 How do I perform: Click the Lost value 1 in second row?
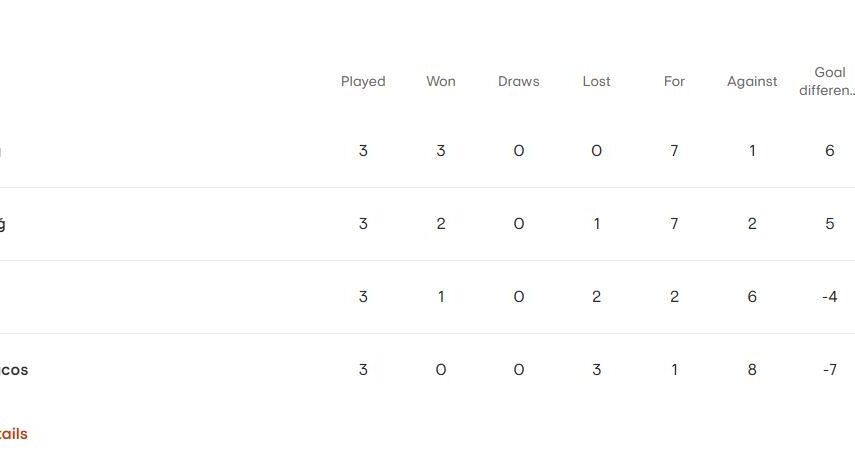pos(596,224)
